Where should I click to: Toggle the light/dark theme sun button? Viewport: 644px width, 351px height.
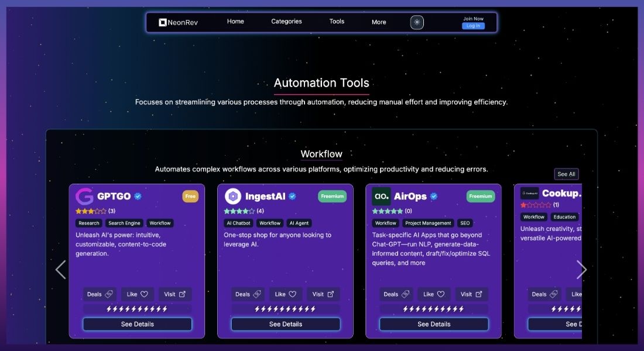tap(417, 22)
